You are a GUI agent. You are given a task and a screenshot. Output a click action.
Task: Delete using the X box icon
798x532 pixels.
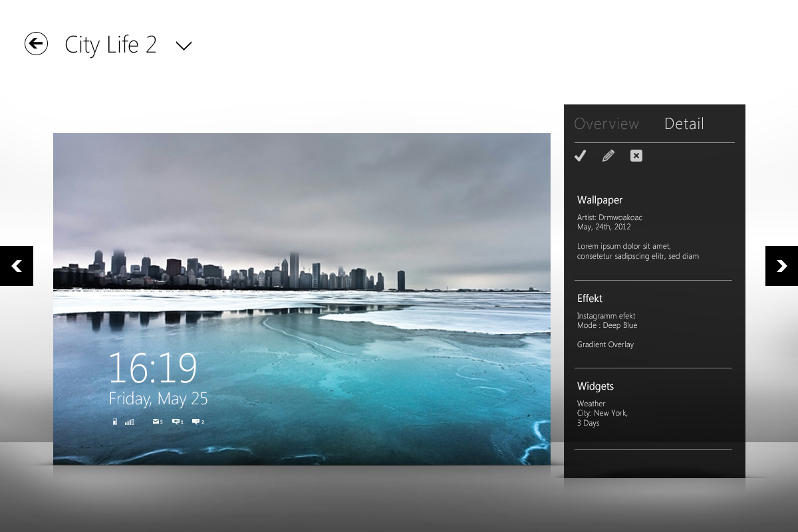(636, 156)
